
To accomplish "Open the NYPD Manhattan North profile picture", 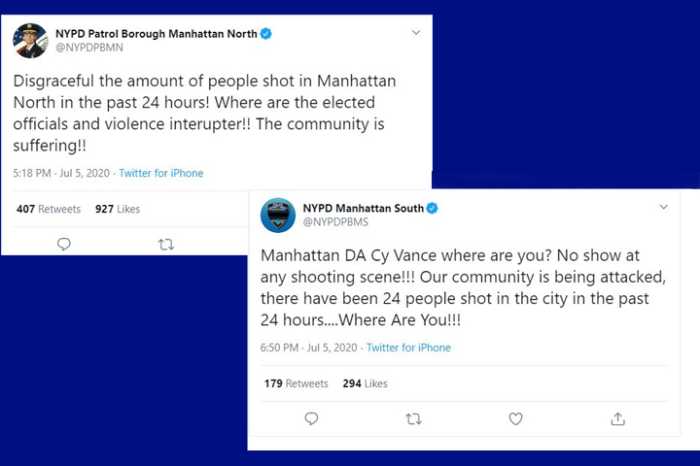I will [x=30, y=40].
